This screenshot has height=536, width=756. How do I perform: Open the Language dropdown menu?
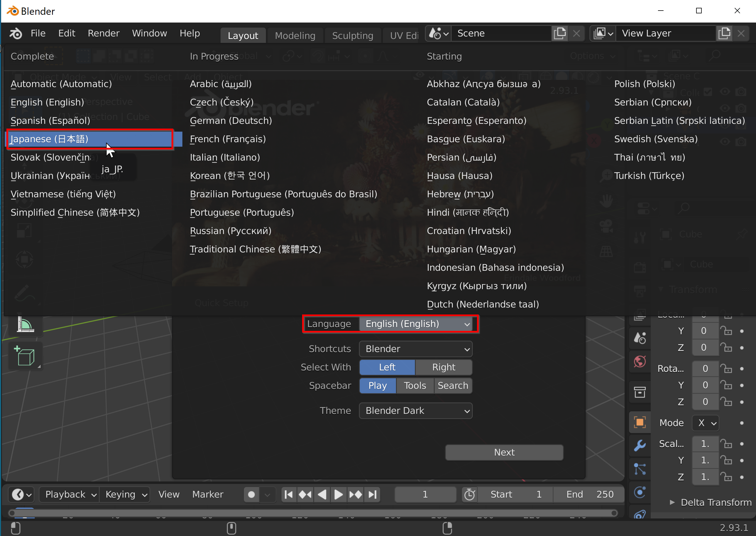pos(415,324)
